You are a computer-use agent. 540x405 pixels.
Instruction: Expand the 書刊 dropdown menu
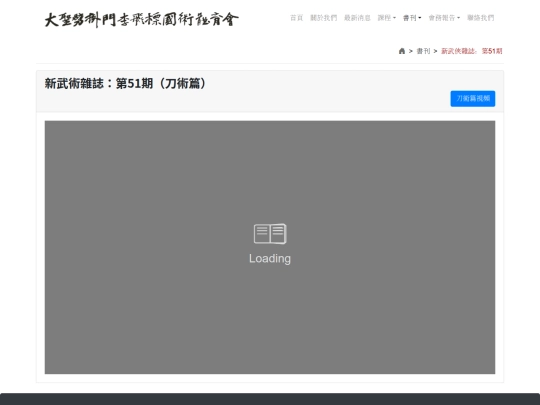pyautogui.click(x=412, y=18)
